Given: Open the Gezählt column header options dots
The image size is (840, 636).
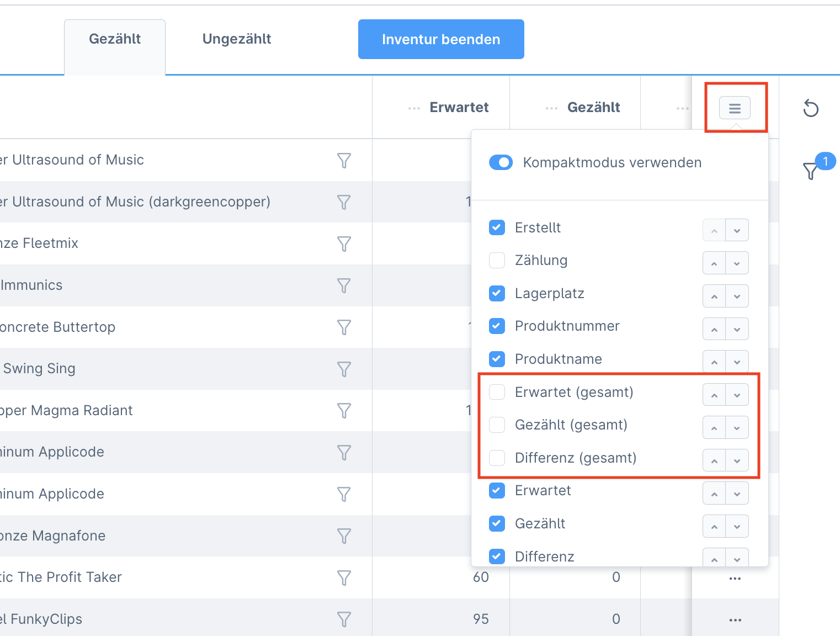Looking at the screenshot, I should click(551, 108).
